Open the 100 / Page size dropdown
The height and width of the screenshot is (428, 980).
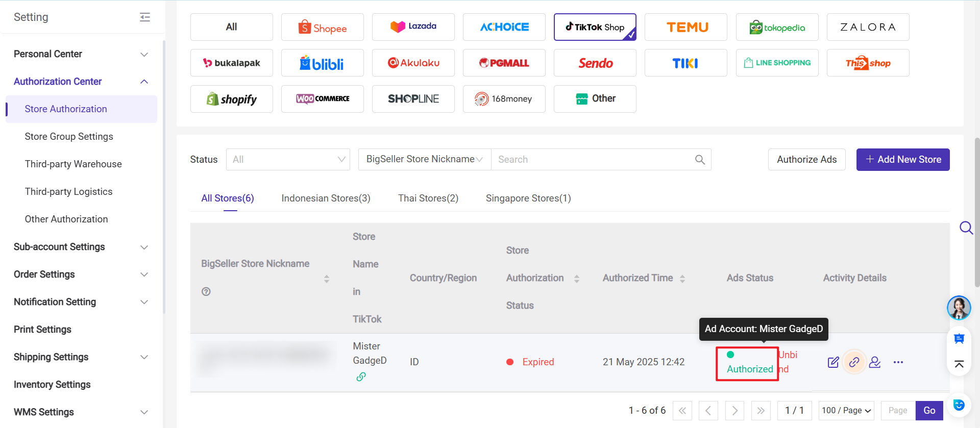pos(846,411)
